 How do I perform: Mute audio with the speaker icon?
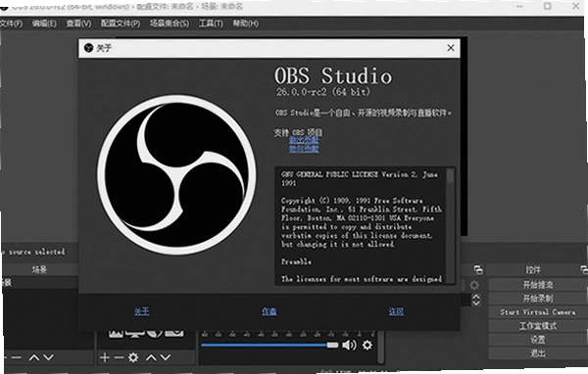tap(349, 345)
